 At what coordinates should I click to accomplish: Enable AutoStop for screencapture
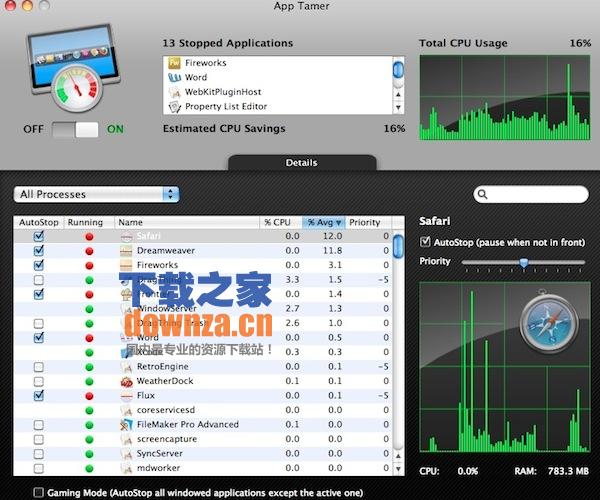[x=39, y=439]
